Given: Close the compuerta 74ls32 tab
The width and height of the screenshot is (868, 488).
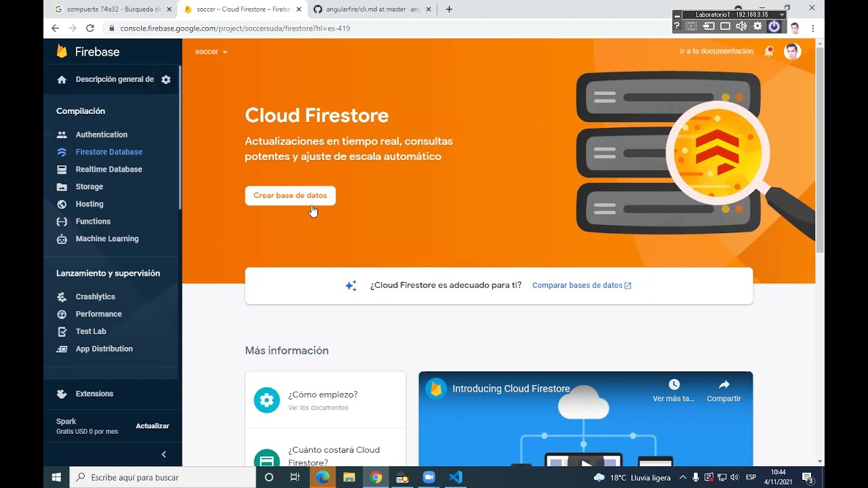Looking at the screenshot, I should click(x=169, y=9).
